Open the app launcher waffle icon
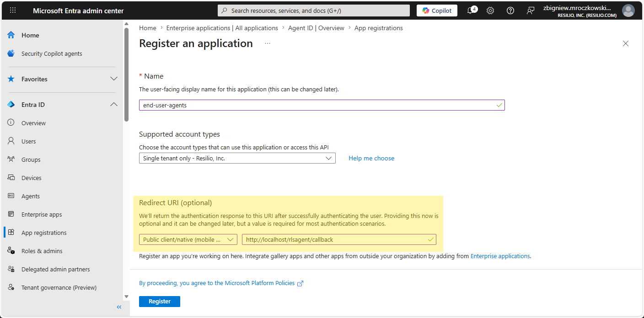The width and height of the screenshot is (644, 318). point(13,11)
